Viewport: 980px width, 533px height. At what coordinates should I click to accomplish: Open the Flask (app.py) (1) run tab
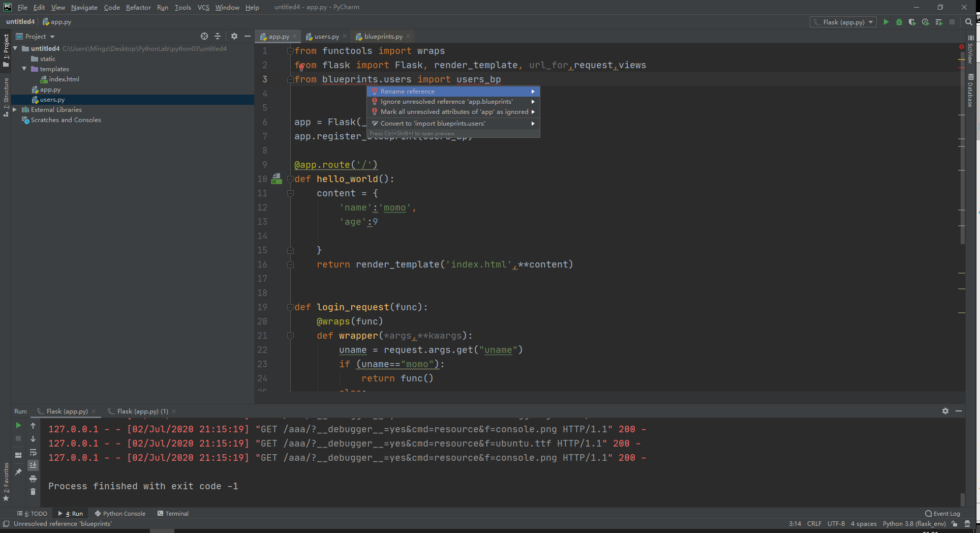click(142, 411)
